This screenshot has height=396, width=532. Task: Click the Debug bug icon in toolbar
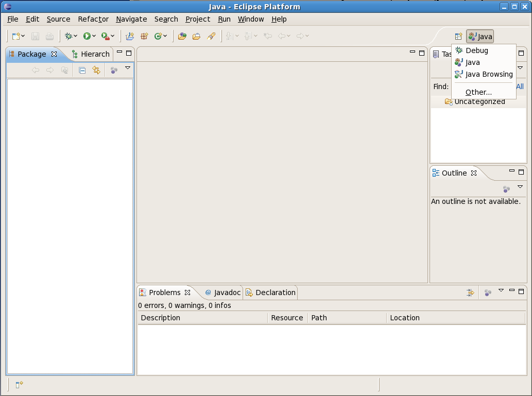[x=68, y=36]
